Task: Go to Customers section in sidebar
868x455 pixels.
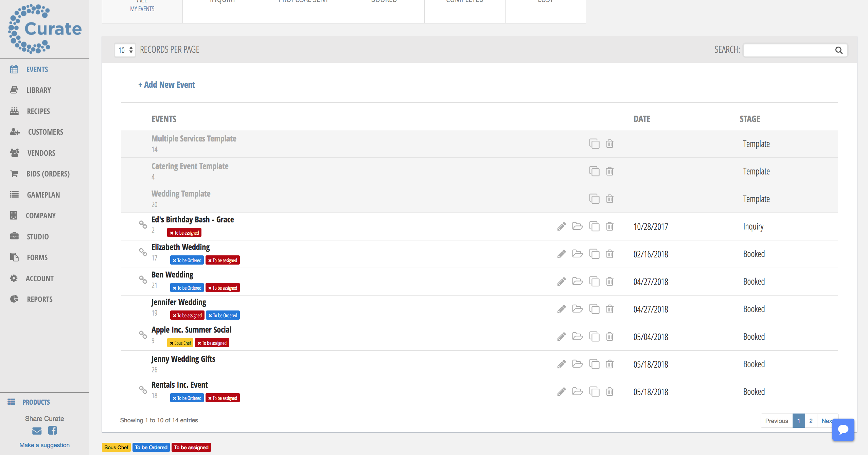Action: [45, 132]
